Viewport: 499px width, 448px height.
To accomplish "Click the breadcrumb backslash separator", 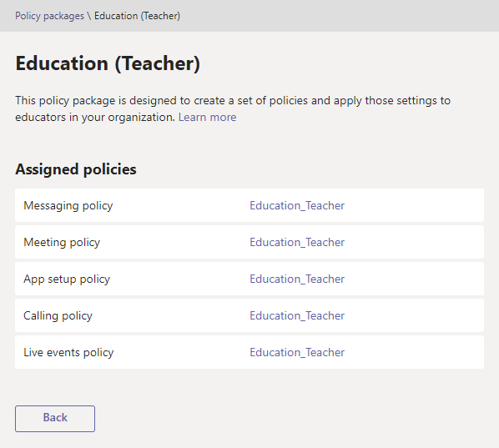I will coord(89,16).
